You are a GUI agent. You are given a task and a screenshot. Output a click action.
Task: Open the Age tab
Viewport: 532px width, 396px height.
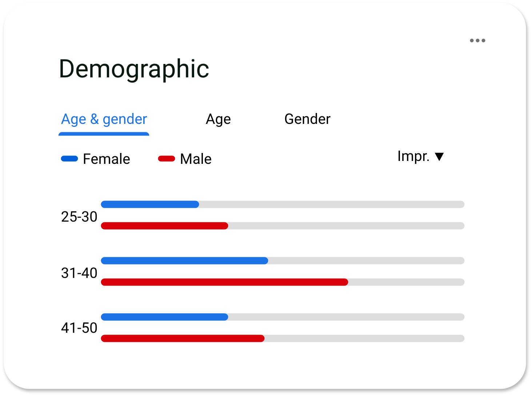[218, 119]
